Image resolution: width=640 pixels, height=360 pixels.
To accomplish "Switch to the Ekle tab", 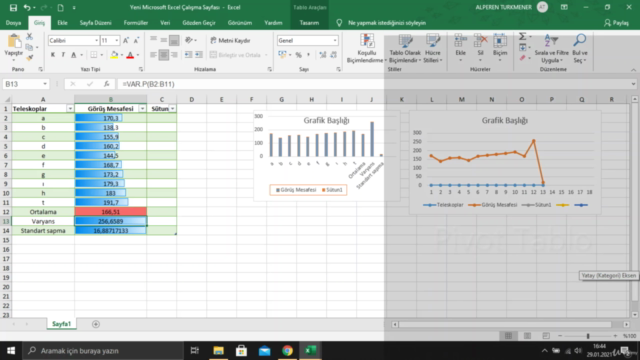I will (x=62, y=23).
